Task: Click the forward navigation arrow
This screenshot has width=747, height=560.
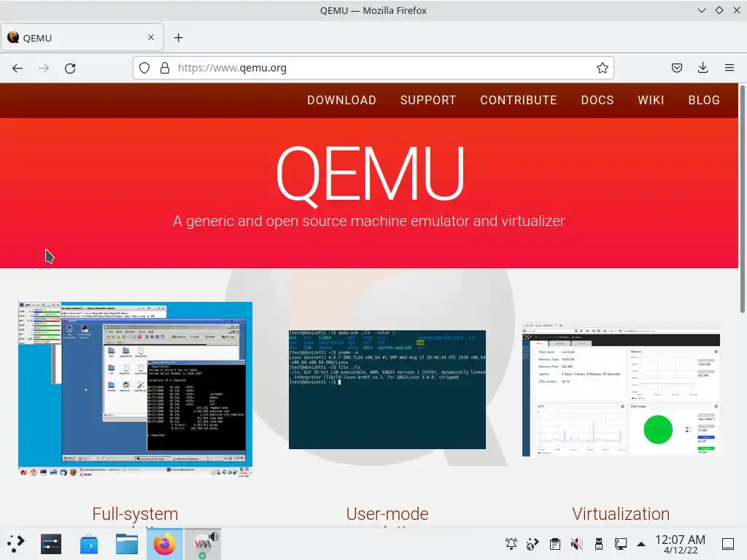Action: (44, 68)
